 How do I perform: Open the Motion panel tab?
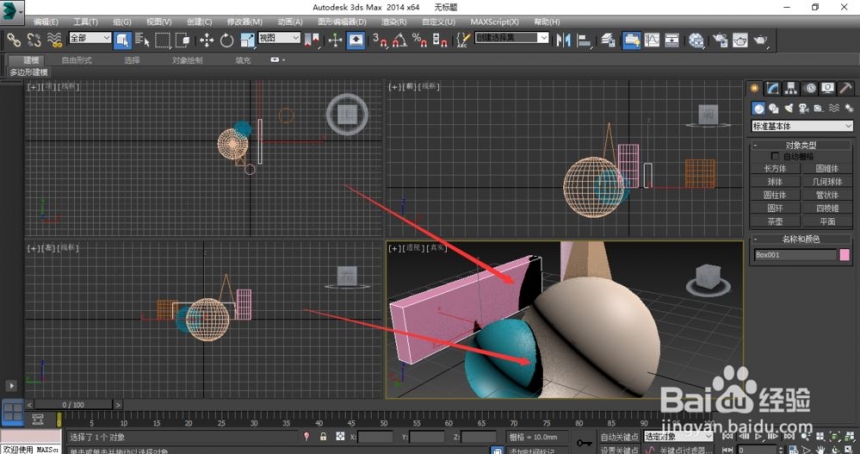[810, 88]
